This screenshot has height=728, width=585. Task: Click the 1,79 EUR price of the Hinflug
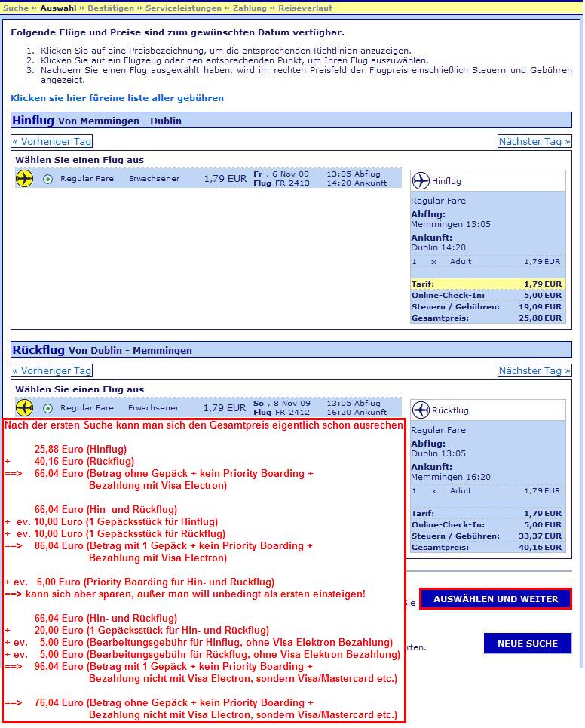click(x=225, y=179)
